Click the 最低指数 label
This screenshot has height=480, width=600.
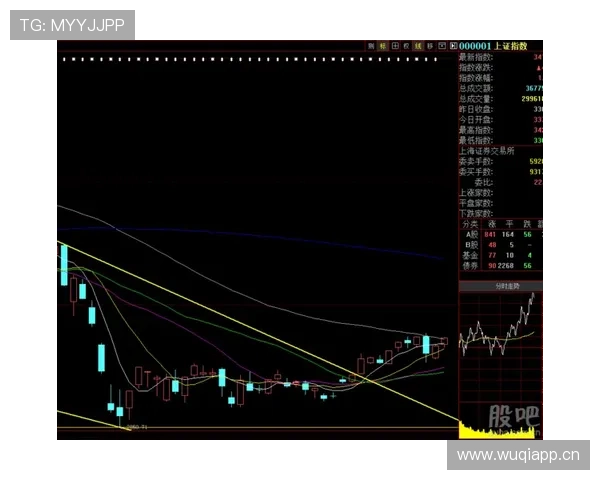(x=476, y=140)
